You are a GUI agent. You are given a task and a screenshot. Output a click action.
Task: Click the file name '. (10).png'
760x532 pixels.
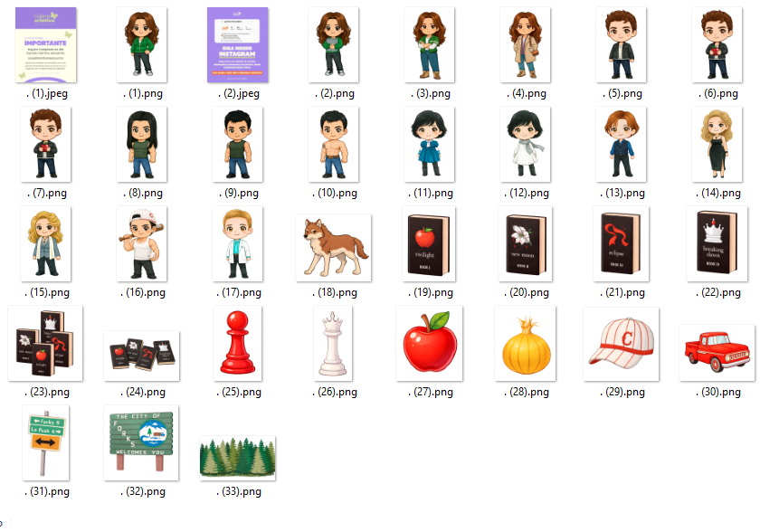[335, 194]
